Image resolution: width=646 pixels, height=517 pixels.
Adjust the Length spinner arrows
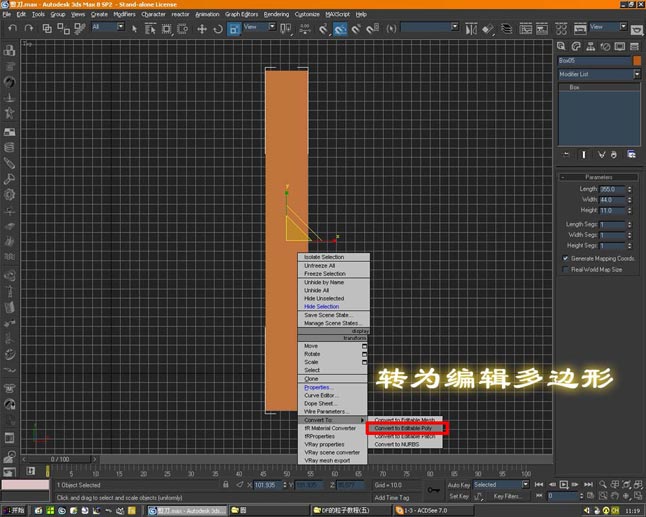[x=630, y=189]
